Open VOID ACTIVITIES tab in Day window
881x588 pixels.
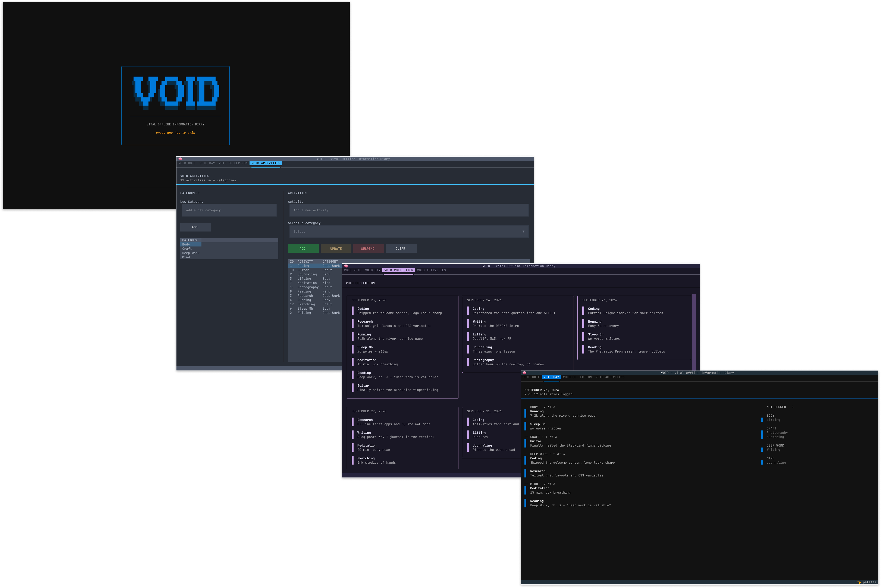609,377
